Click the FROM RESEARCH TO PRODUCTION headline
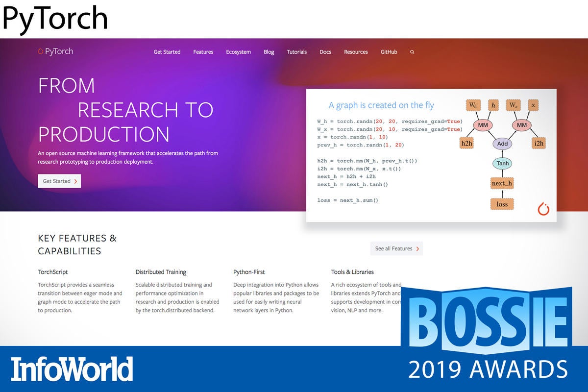The image size is (588, 392). coord(126,110)
